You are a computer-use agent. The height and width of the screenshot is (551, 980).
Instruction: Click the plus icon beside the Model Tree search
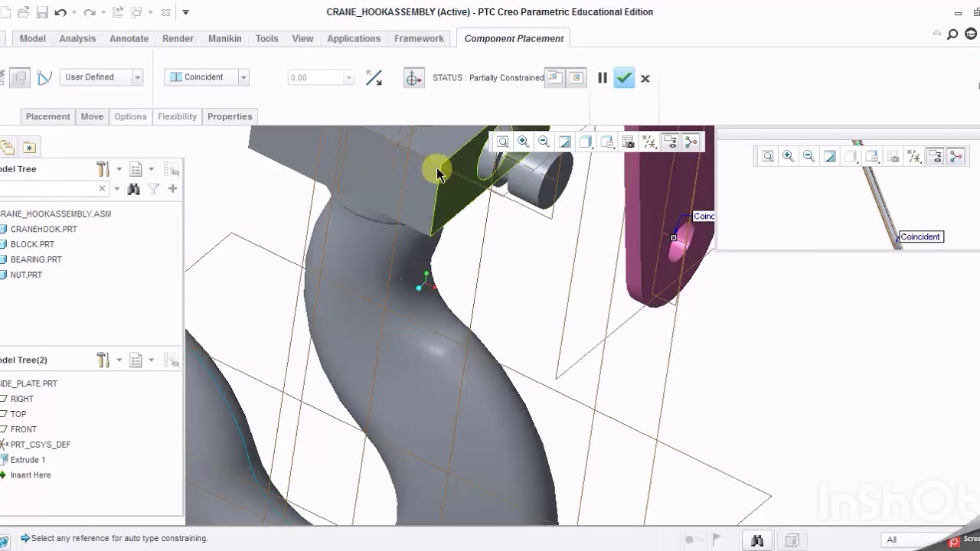coord(172,189)
